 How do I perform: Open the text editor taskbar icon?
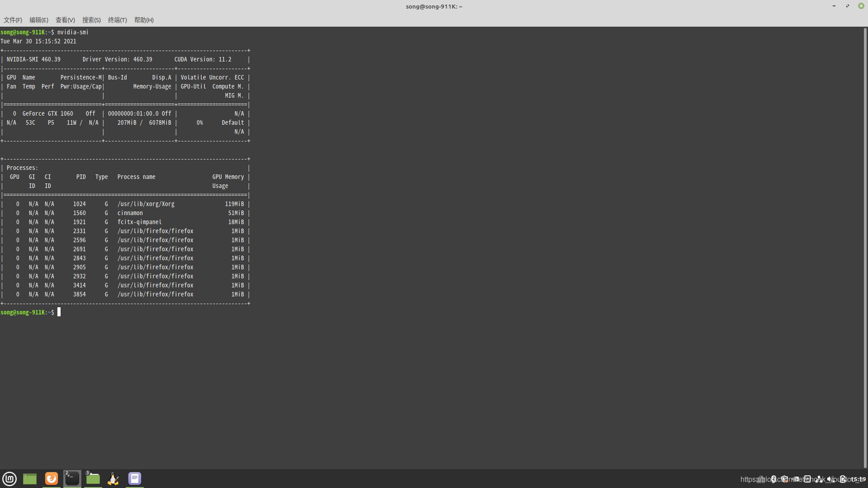pos(135,479)
